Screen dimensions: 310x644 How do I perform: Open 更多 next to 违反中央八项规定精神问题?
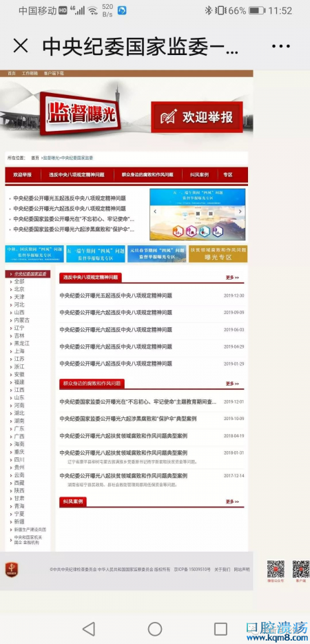(232, 278)
